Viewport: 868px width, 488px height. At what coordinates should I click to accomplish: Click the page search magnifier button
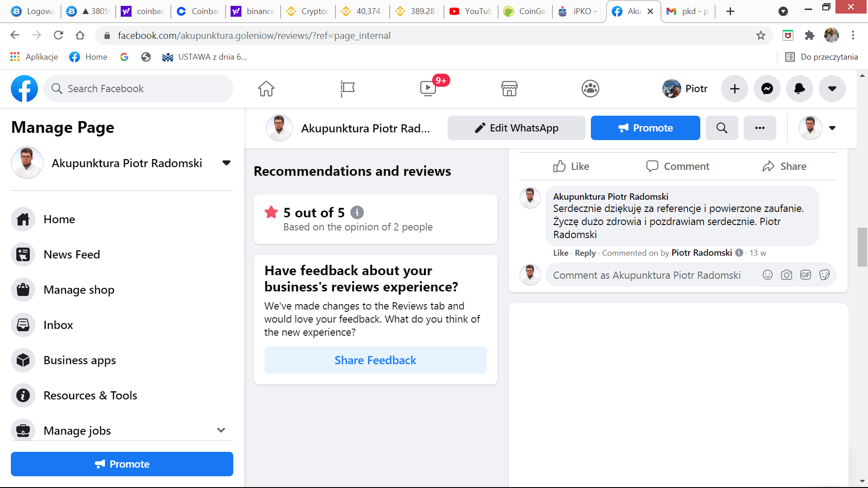click(x=722, y=128)
